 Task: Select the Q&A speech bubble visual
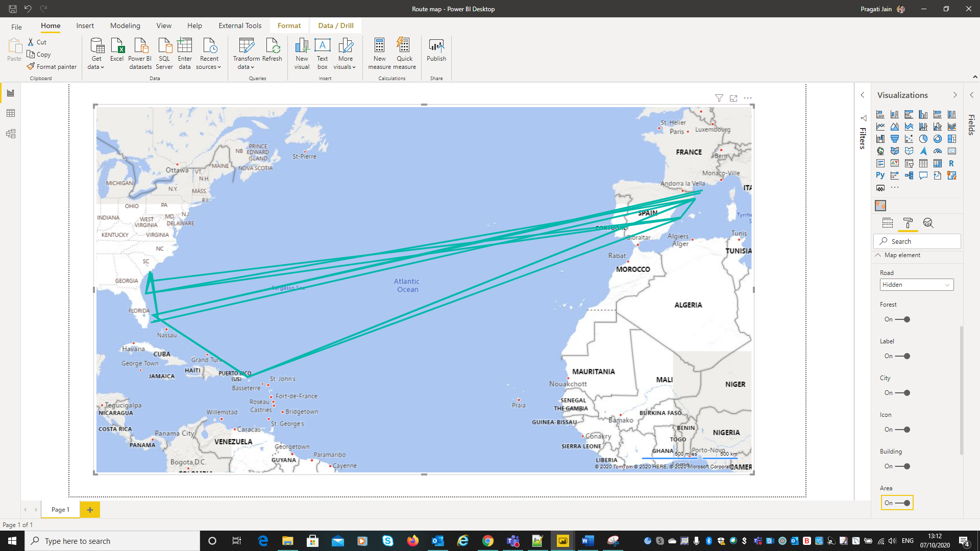[923, 176]
